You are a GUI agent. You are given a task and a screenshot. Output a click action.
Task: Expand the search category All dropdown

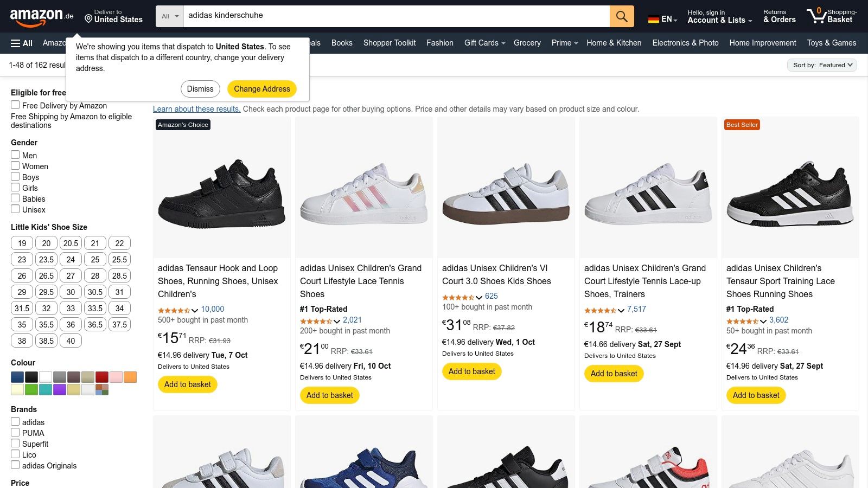pos(170,16)
